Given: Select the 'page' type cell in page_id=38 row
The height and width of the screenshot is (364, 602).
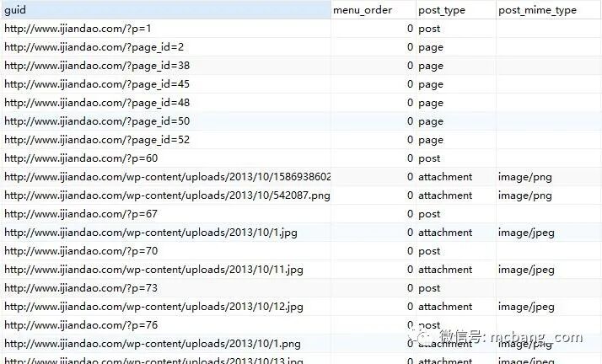Looking at the screenshot, I should tap(456, 66).
